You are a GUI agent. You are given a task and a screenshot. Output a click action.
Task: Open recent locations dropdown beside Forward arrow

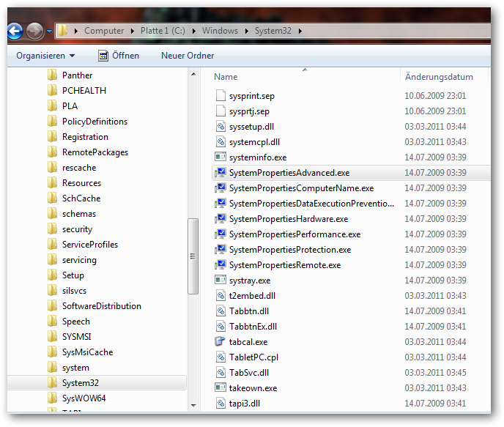pos(49,31)
